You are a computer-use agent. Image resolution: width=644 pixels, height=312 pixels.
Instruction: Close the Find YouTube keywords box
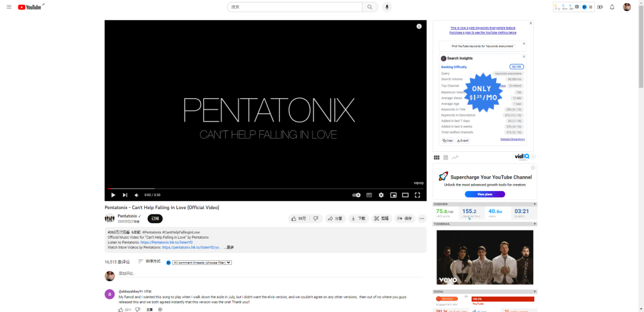click(x=524, y=43)
